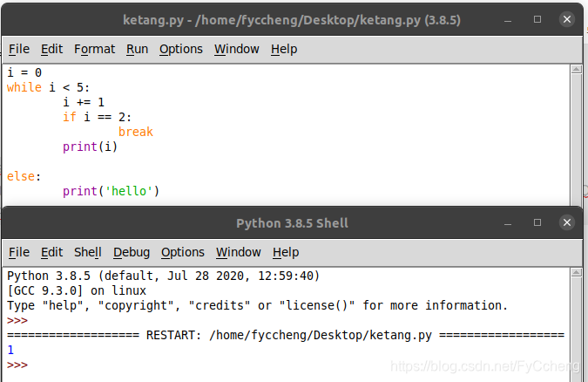Open Run menu in ketang.py editor
The width and height of the screenshot is (588, 382).
[138, 49]
